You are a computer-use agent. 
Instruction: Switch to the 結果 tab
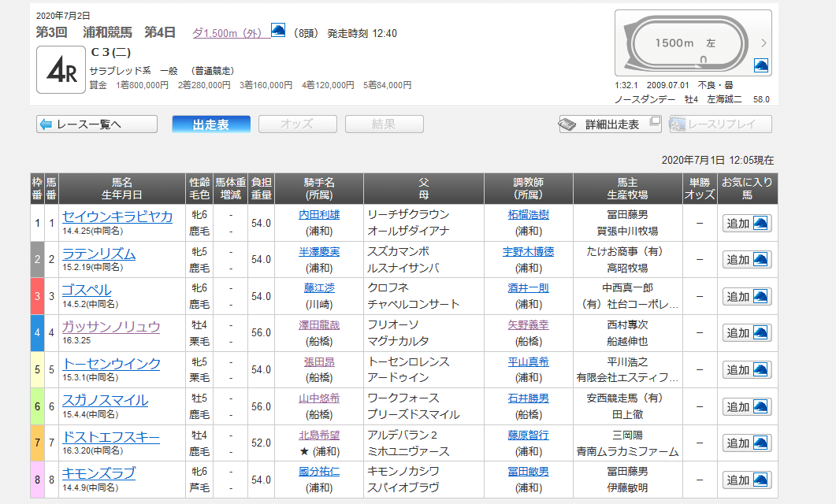coord(384,124)
